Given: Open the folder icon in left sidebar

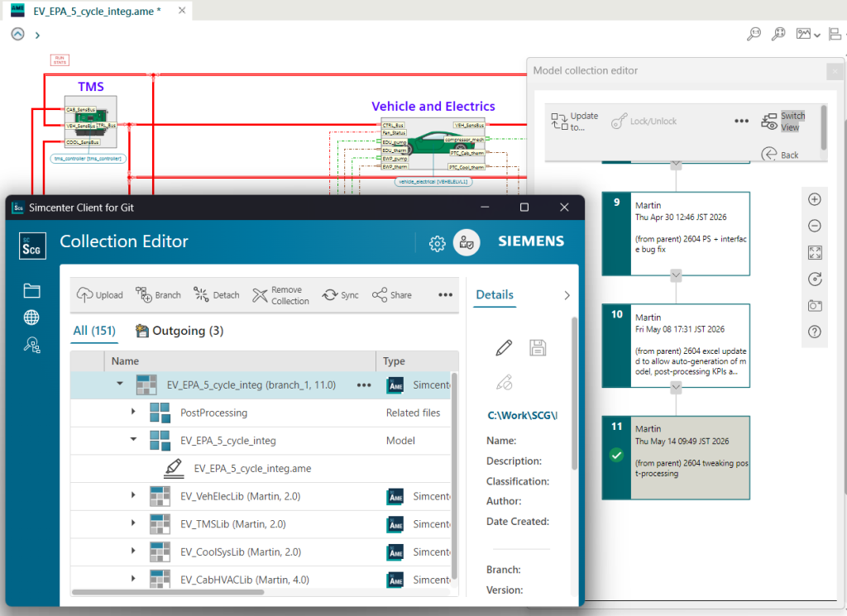Looking at the screenshot, I should coord(31,291).
